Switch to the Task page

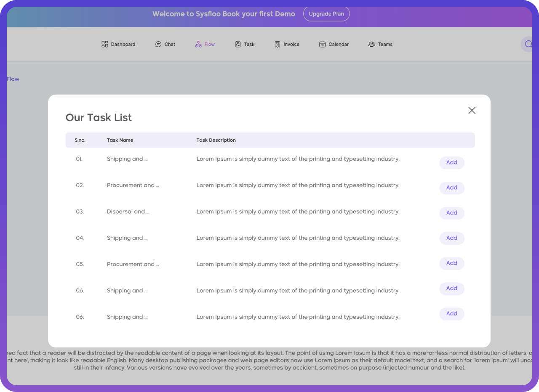[x=249, y=44]
